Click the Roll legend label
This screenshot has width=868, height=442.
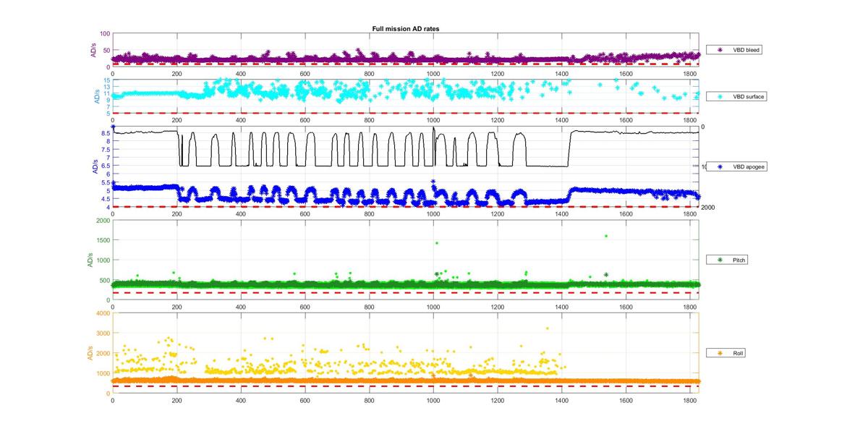pyautogui.click(x=739, y=353)
